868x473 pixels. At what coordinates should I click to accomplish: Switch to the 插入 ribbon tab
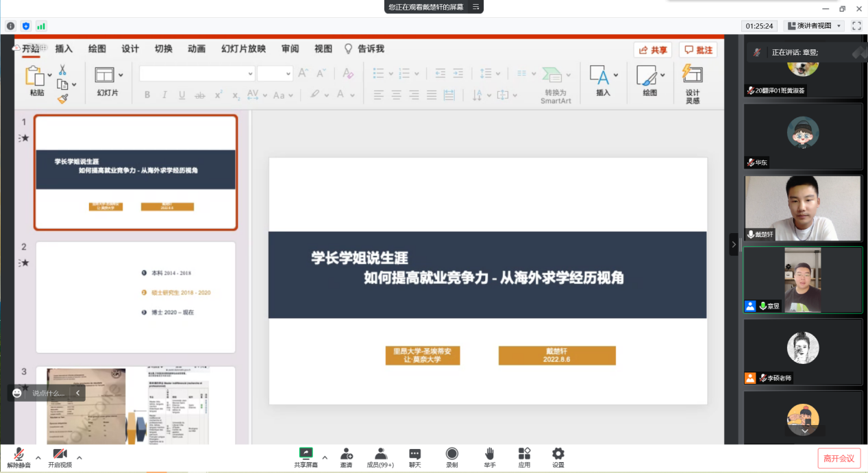64,49
